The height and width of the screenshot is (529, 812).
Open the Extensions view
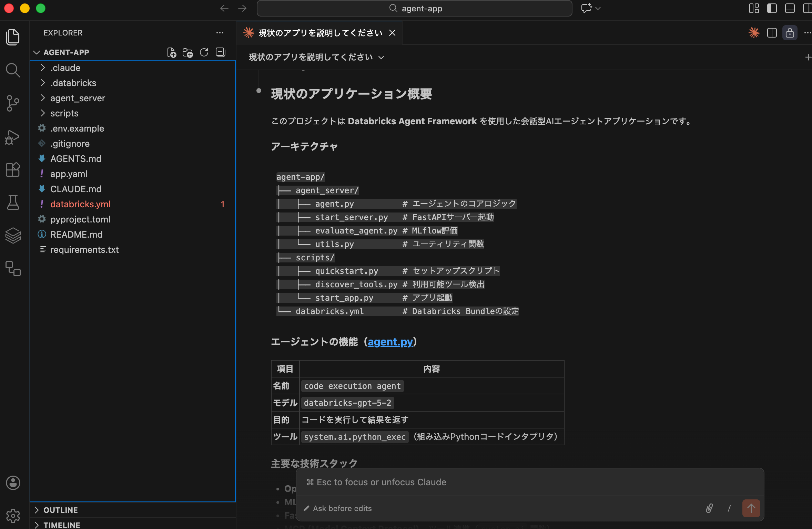[x=13, y=169]
